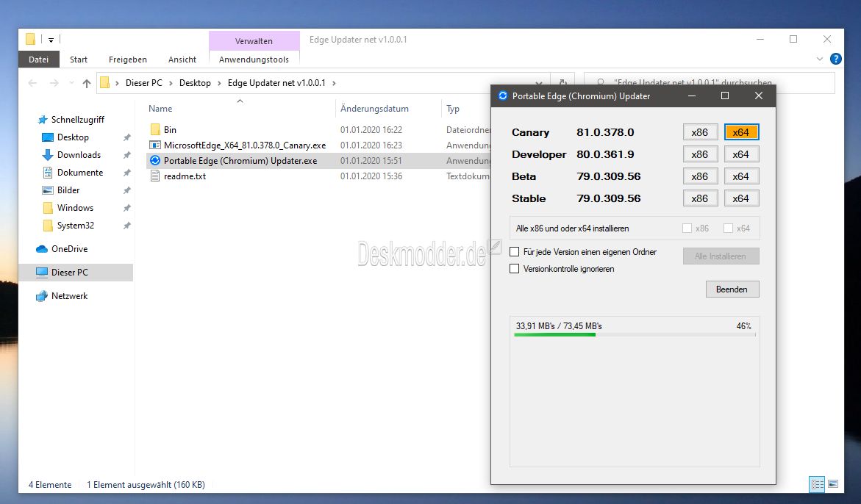Click the Desktop icon in sidebar

coord(48,137)
